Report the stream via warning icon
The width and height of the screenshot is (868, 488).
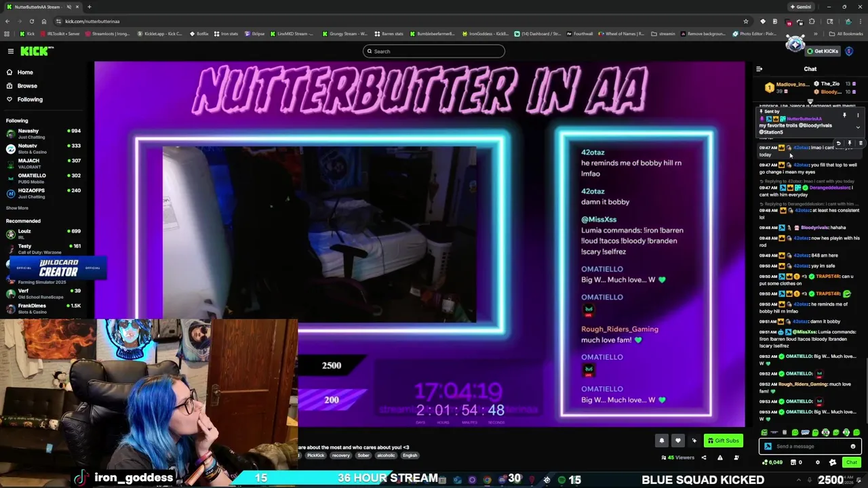coord(720,457)
